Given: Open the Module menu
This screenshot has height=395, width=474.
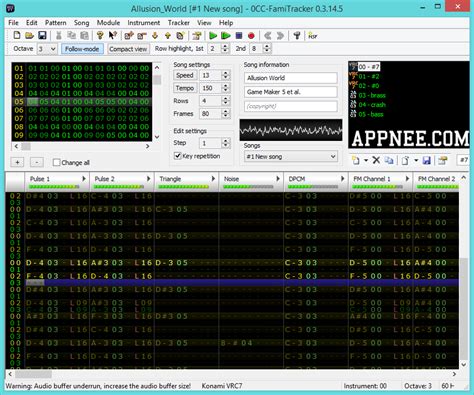Looking at the screenshot, I should coord(108,23).
